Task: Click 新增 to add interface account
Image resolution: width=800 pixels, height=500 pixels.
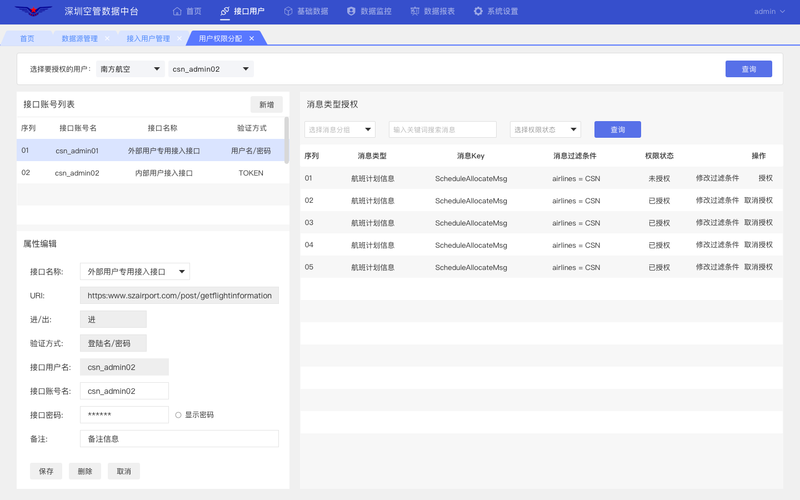Action: pyautogui.click(x=266, y=105)
